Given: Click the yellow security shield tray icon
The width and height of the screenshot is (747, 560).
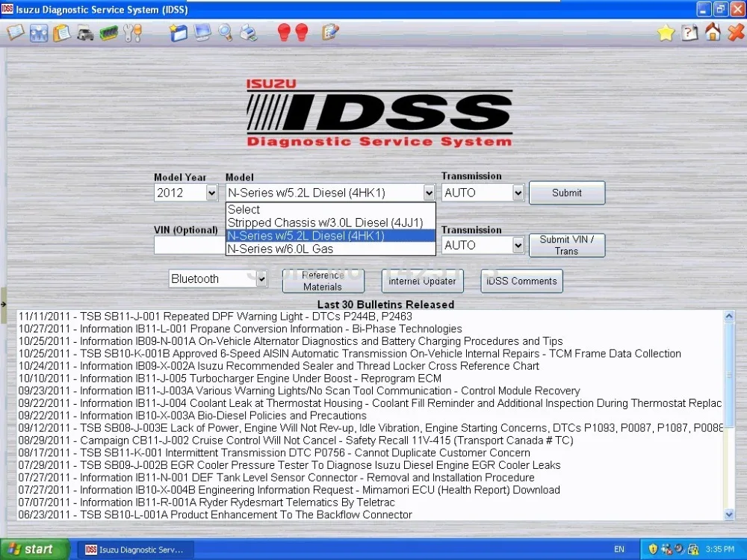Looking at the screenshot, I should click(653, 549).
